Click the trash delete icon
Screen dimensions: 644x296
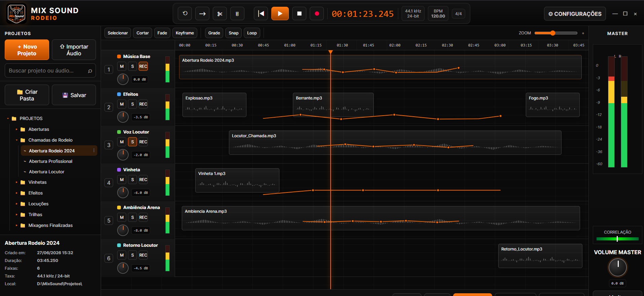pos(237,13)
